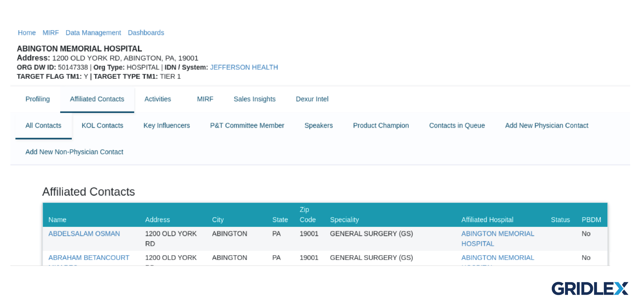
Task: Click the Affiliated Hospital column header
Action: [487, 220]
